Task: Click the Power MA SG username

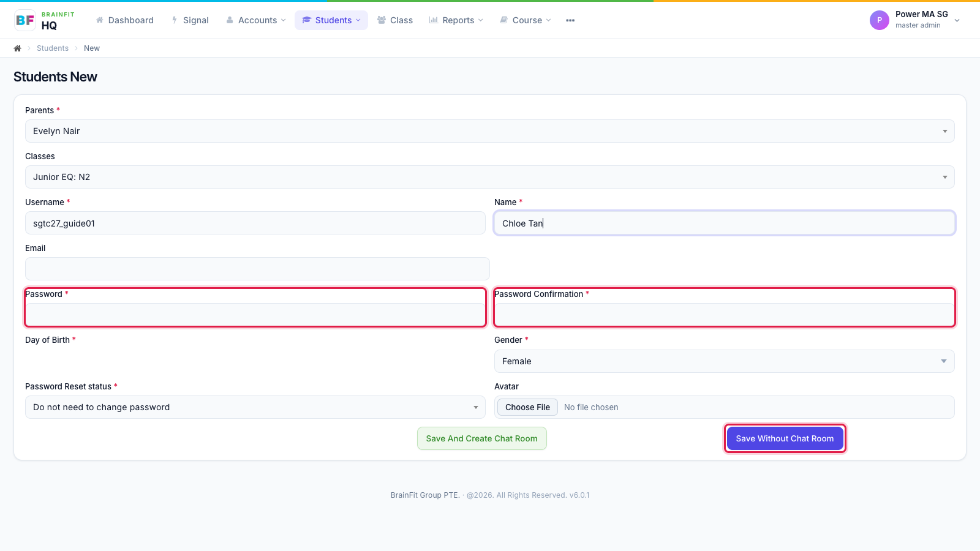Action: [921, 14]
